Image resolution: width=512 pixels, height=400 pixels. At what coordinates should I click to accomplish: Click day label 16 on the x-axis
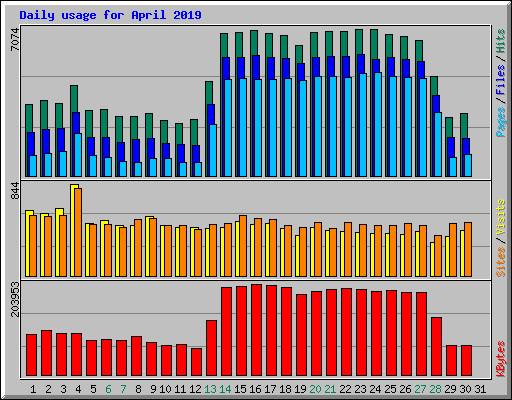tap(255, 389)
